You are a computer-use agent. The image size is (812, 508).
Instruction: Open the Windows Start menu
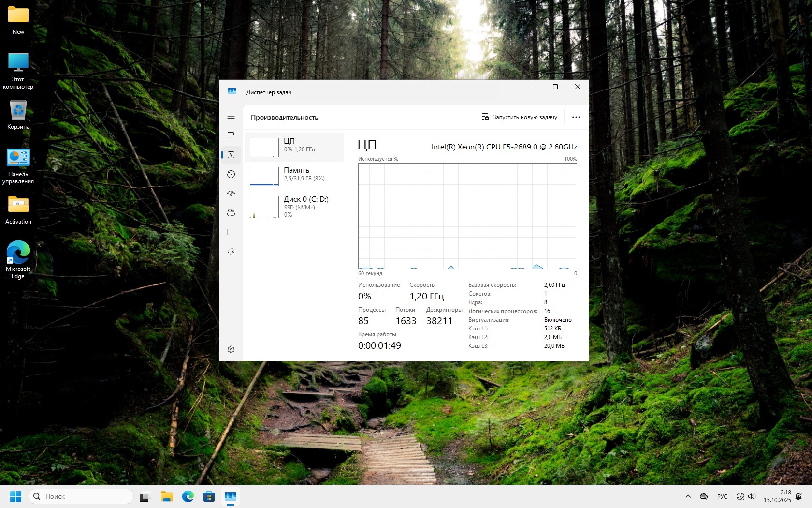point(15,496)
